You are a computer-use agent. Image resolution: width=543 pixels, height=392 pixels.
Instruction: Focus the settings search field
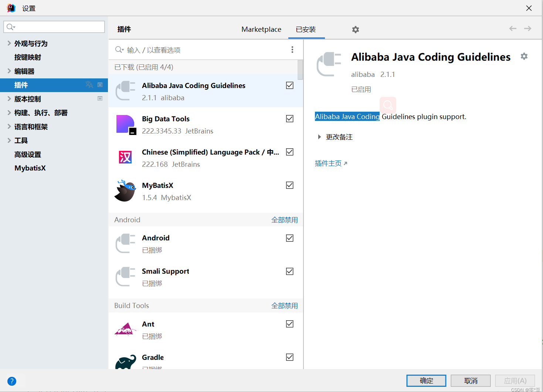(54, 27)
